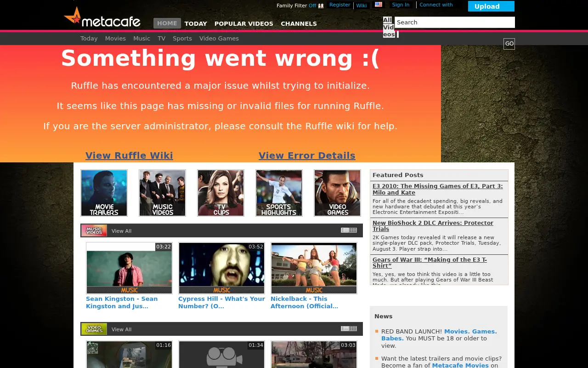
Task: Open the Video Games category tile
Action: coord(337,193)
